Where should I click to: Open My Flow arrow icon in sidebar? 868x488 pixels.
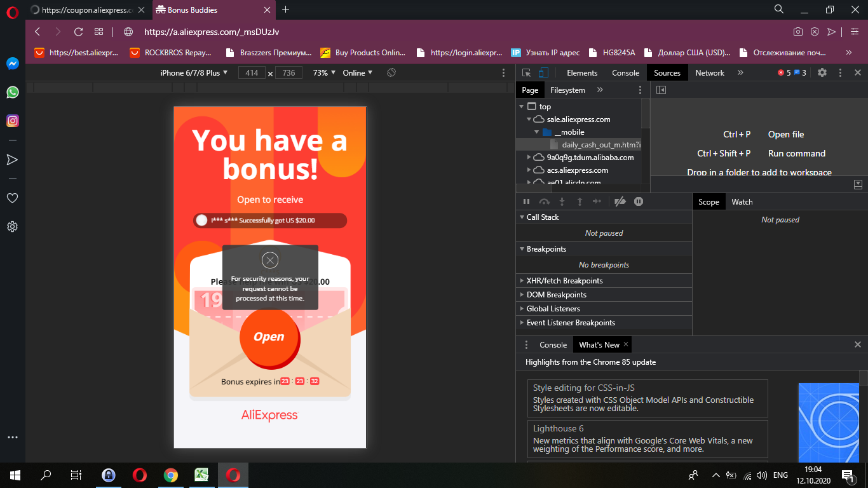[x=12, y=159]
